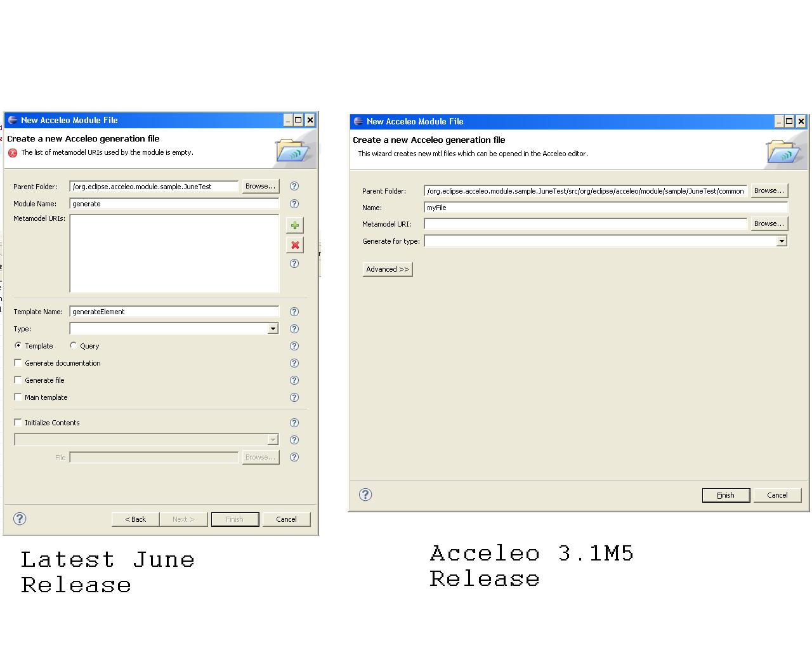This screenshot has height=650, width=812.
Task: Open wizard help at bottom of 3.1M5 dialog
Action: point(365,494)
